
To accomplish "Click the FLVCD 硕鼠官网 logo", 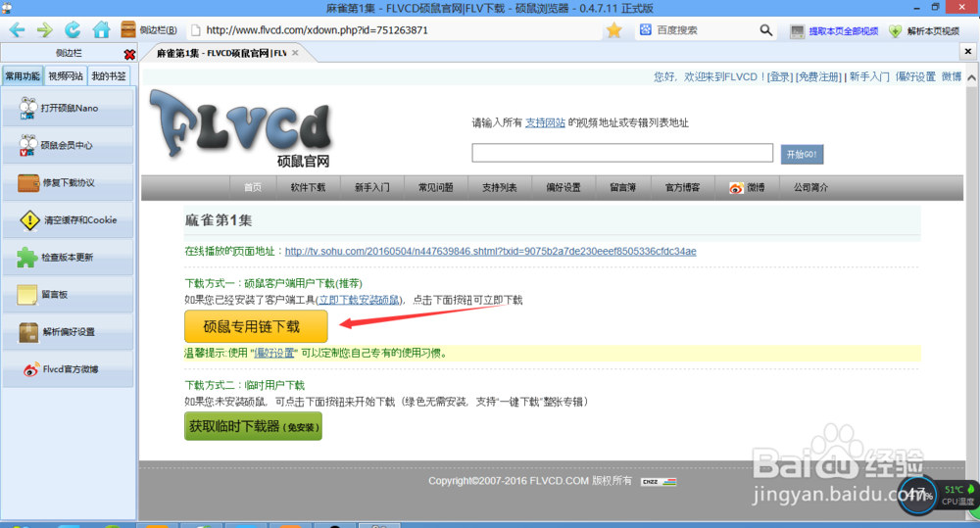I will (x=242, y=128).
